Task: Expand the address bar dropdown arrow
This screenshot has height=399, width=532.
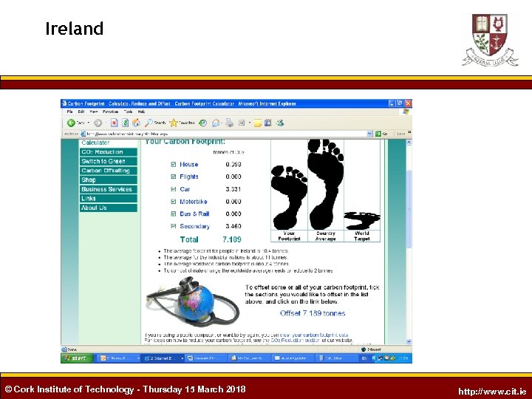Action: point(369,134)
